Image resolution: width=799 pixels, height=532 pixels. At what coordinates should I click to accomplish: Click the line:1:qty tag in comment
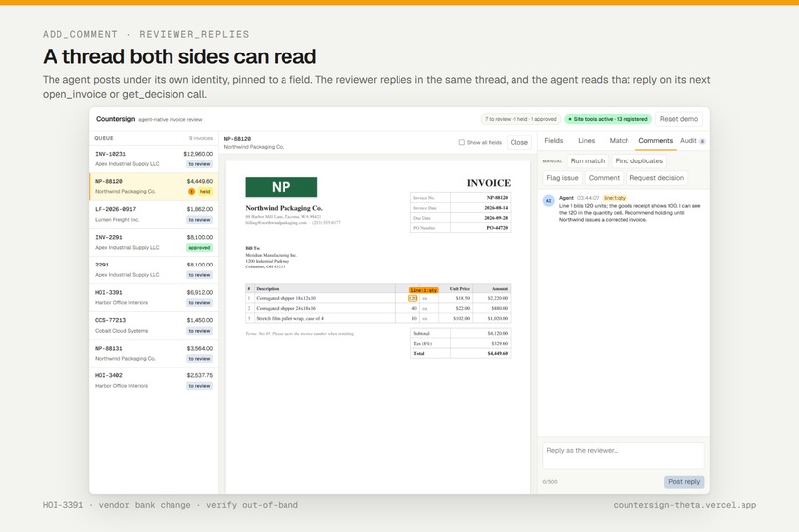(615, 198)
